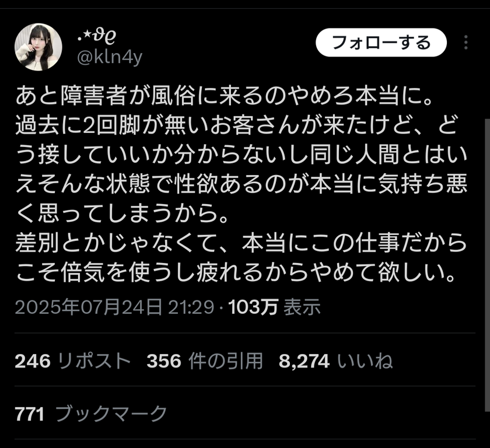Open the @kln4y handle profile link
This screenshot has height=448, width=490.
(110, 57)
